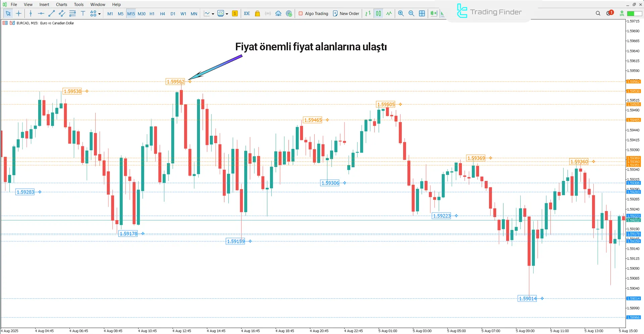Click the zoom in magnifier icon
644x334 pixels.
pyautogui.click(x=401, y=13)
